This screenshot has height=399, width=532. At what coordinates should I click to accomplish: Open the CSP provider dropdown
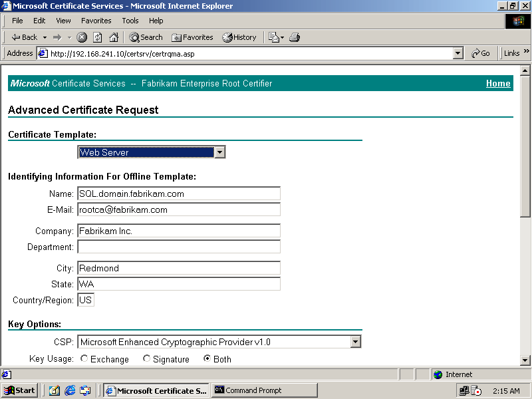tap(356, 342)
